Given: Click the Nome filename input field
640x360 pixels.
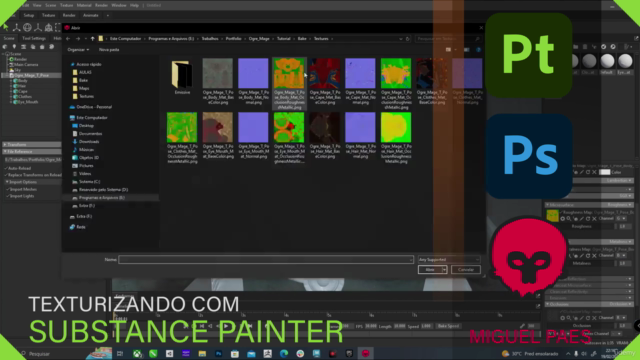Looking at the screenshot, I should coord(266,260).
